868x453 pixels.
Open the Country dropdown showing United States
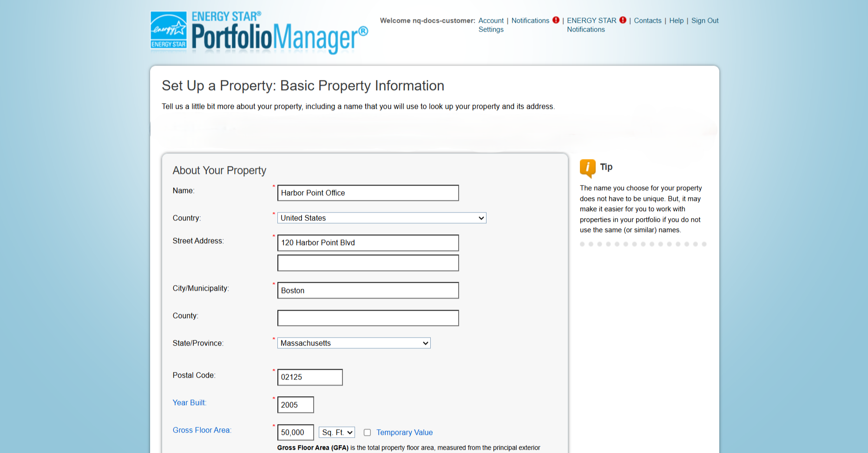[x=381, y=218]
